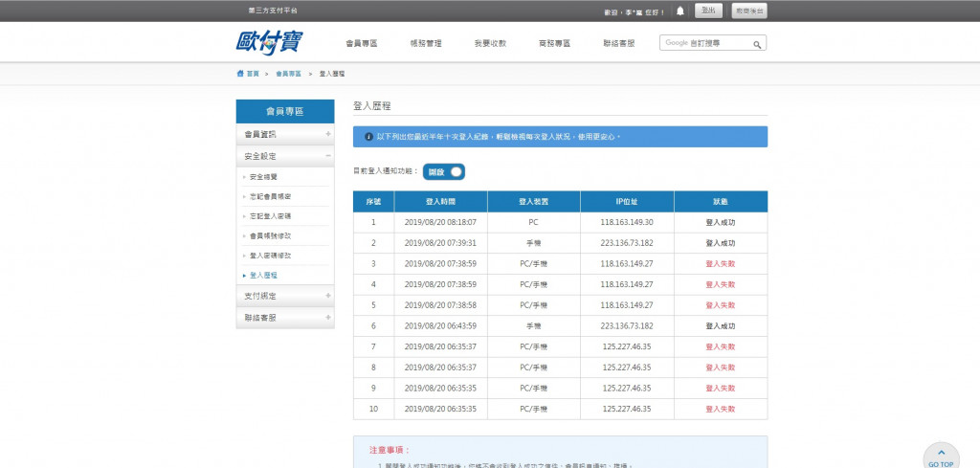Click the home icon in breadcrumb
The height and width of the screenshot is (468, 980).
point(240,73)
